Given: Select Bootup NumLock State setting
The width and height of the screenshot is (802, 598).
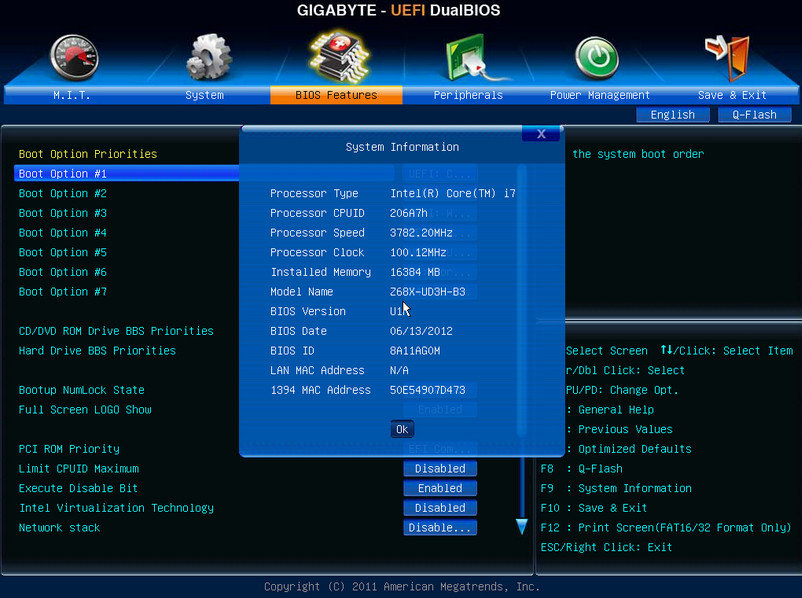Looking at the screenshot, I should click(81, 390).
